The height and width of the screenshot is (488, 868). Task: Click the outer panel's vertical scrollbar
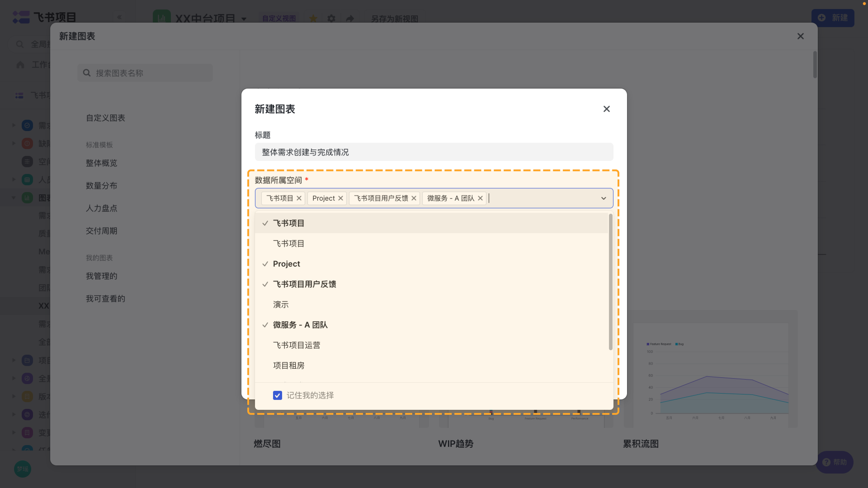(815, 65)
